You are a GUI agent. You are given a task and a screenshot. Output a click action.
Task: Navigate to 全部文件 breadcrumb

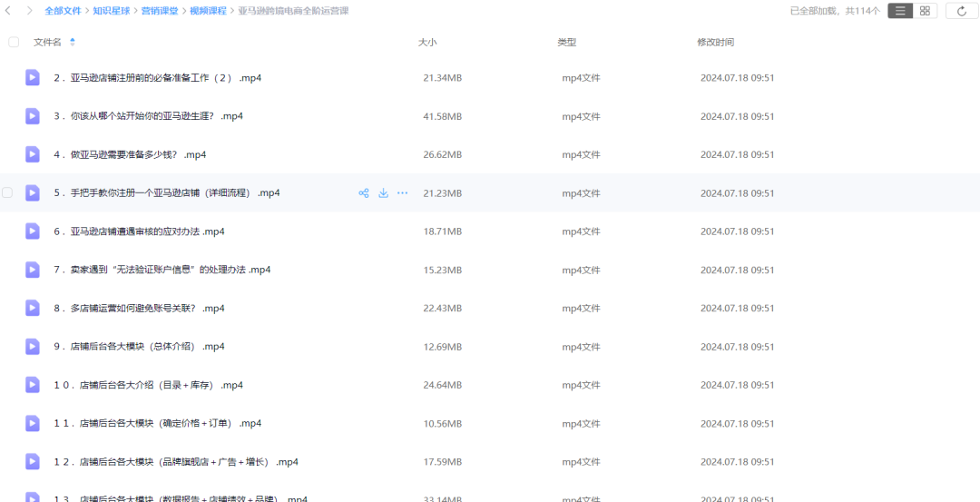[x=63, y=11]
